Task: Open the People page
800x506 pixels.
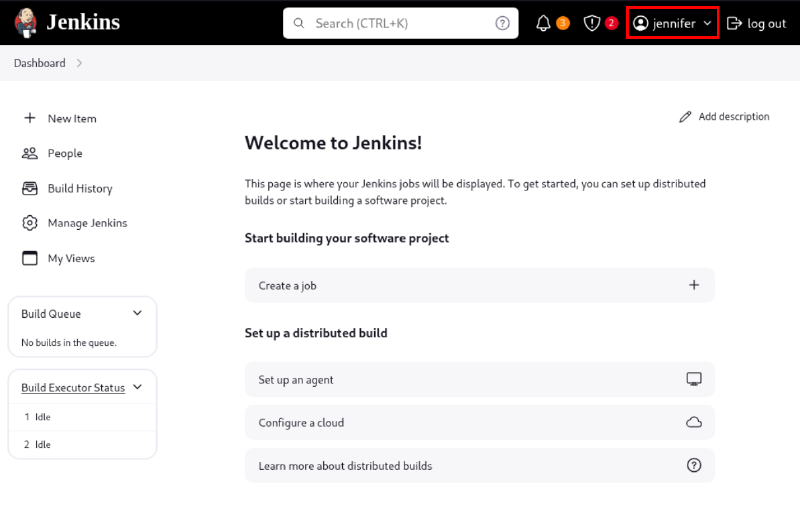Action: point(65,153)
